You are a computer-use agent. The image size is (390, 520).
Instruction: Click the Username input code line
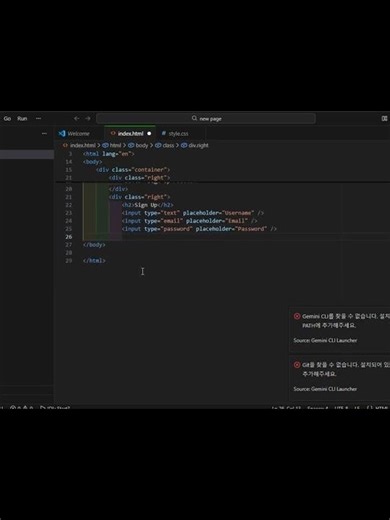pyautogui.click(x=193, y=213)
